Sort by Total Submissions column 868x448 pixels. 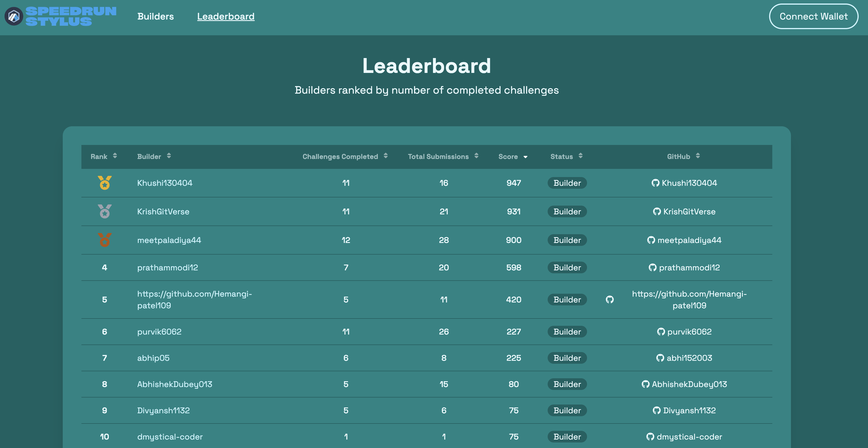[476, 156]
